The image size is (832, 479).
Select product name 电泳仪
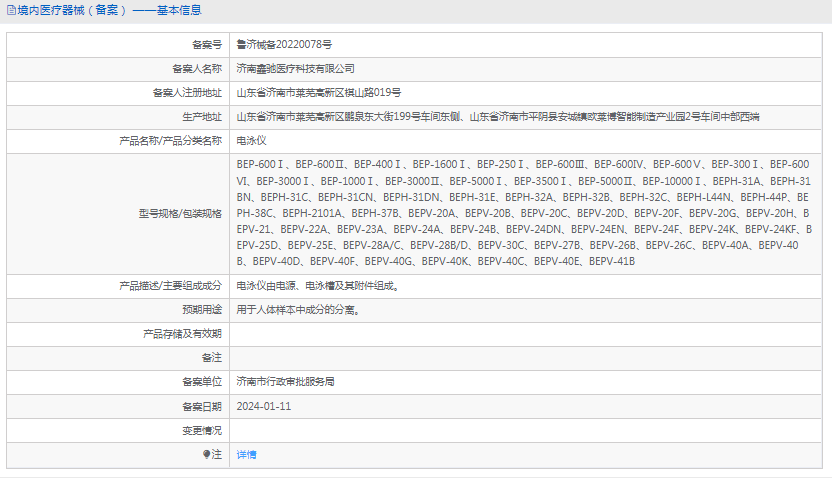pyautogui.click(x=252, y=141)
